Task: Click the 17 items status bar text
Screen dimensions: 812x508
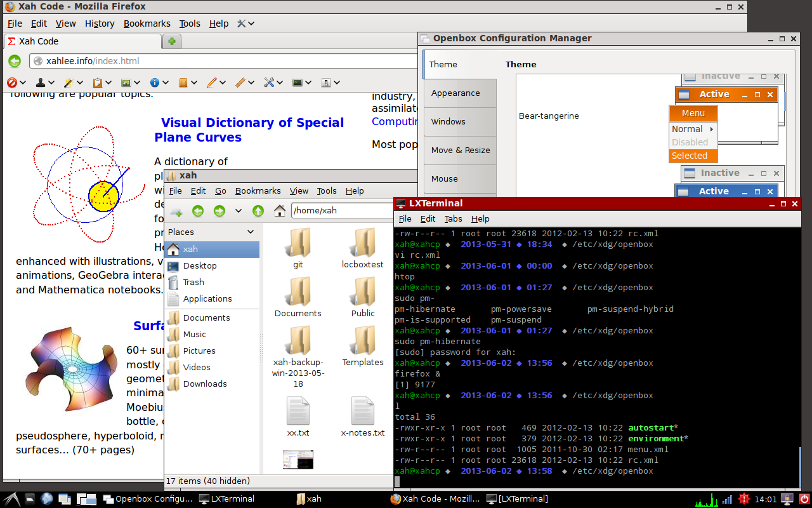Action: click(x=208, y=481)
